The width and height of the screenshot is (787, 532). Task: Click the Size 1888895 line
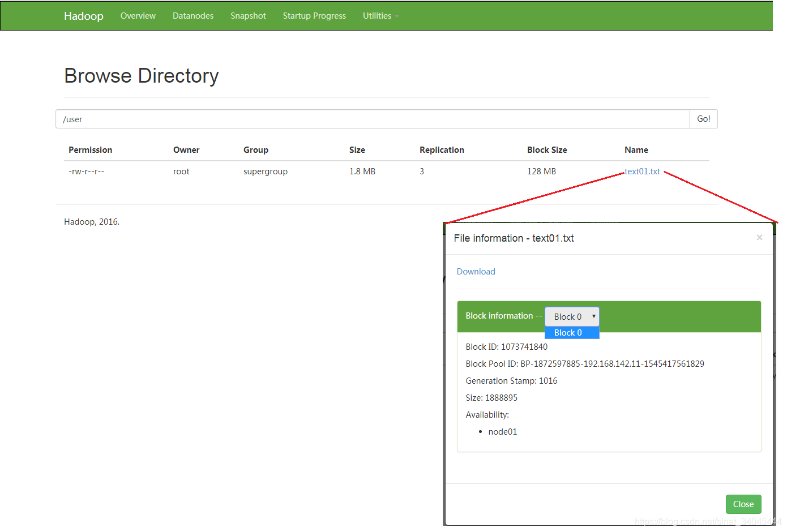[491, 398]
